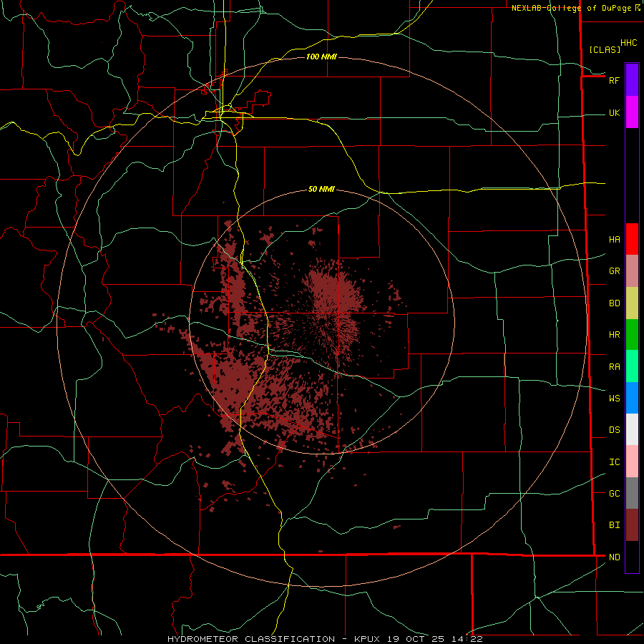This screenshot has height=644, width=644.
Task: Click the GC gray legend swatch
Action: pos(632,493)
